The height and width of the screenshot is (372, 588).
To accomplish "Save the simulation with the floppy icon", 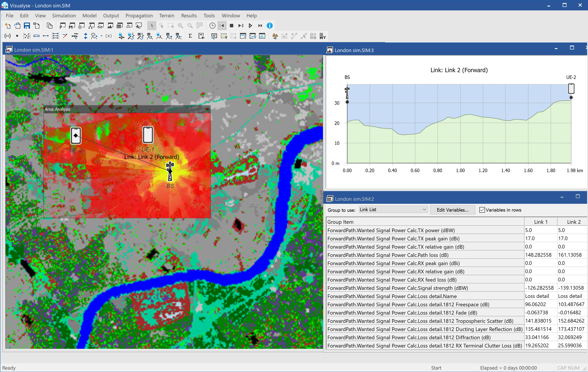I will click(27, 26).
